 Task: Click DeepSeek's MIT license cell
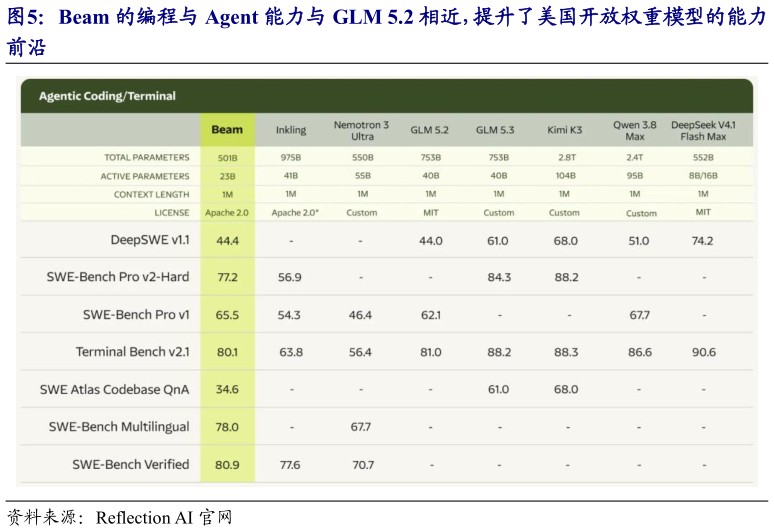(x=703, y=212)
